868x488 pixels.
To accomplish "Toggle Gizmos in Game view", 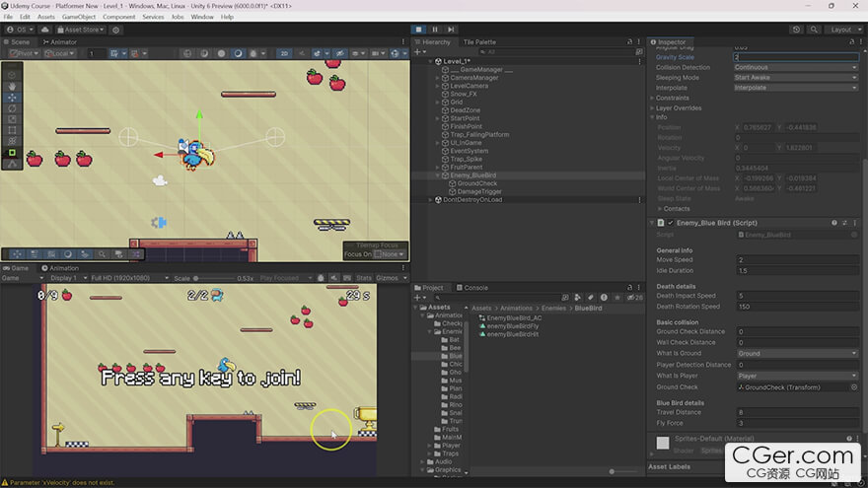I will pyautogui.click(x=388, y=278).
